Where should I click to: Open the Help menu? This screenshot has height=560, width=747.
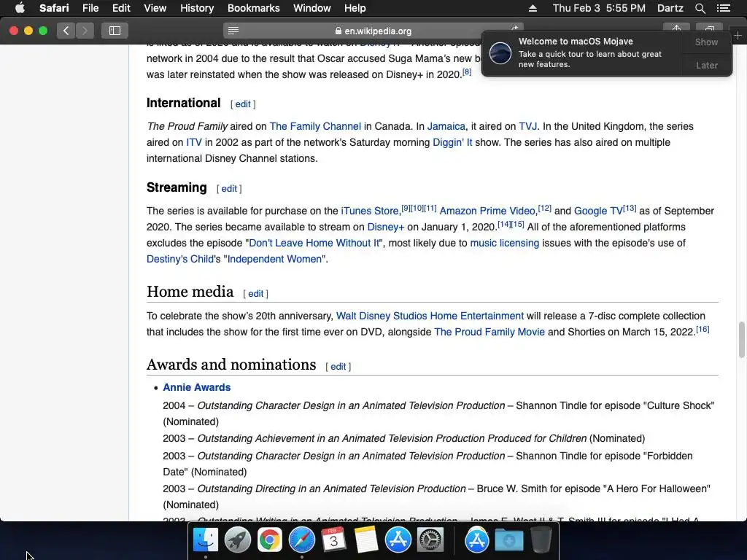(x=355, y=8)
